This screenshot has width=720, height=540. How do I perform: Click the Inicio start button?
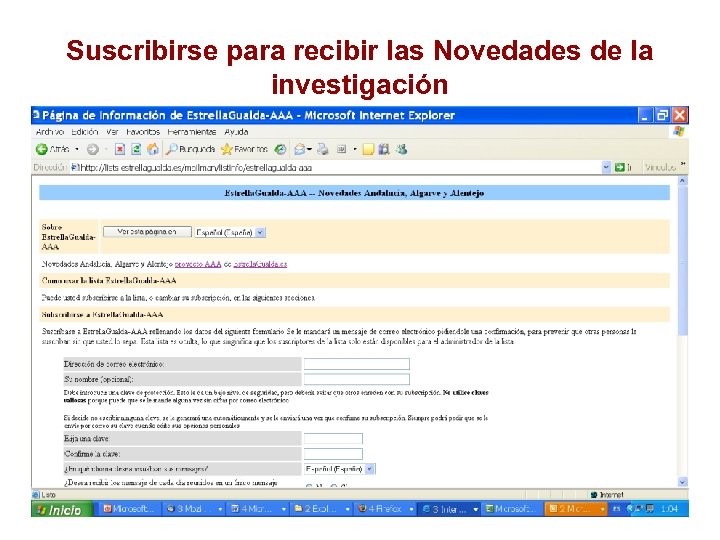[62, 509]
